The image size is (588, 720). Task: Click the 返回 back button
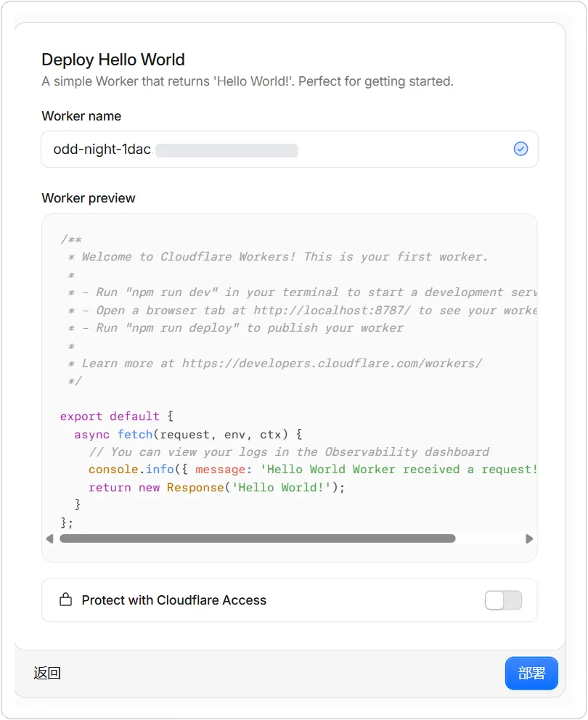click(x=47, y=673)
